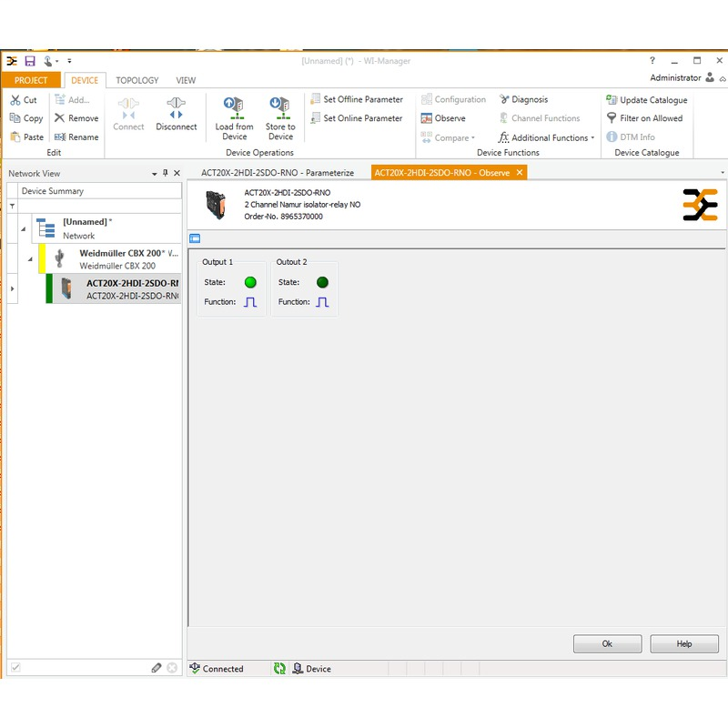Viewport: 728px width, 728px height.
Task: Open quick access toolbar customize arrow
Action: (x=69, y=61)
